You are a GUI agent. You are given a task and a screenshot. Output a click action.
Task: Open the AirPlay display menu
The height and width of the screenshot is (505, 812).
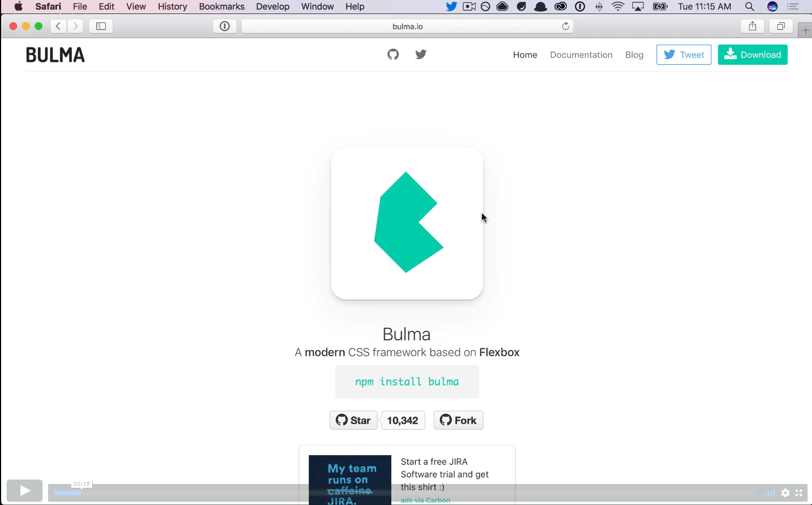click(638, 7)
